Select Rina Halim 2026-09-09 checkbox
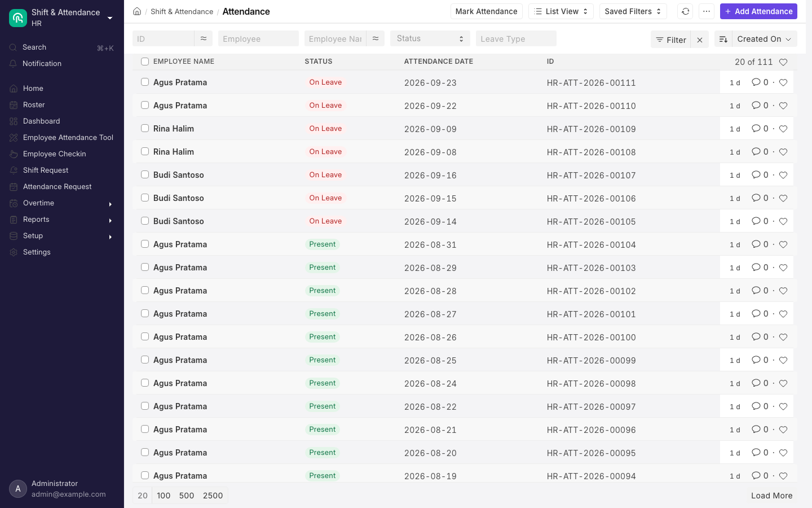This screenshot has width=812, height=508. tap(145, 128)
